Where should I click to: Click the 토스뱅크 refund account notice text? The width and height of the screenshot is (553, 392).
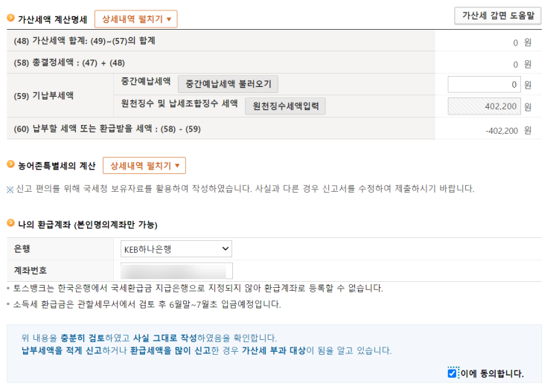[197, 288]
